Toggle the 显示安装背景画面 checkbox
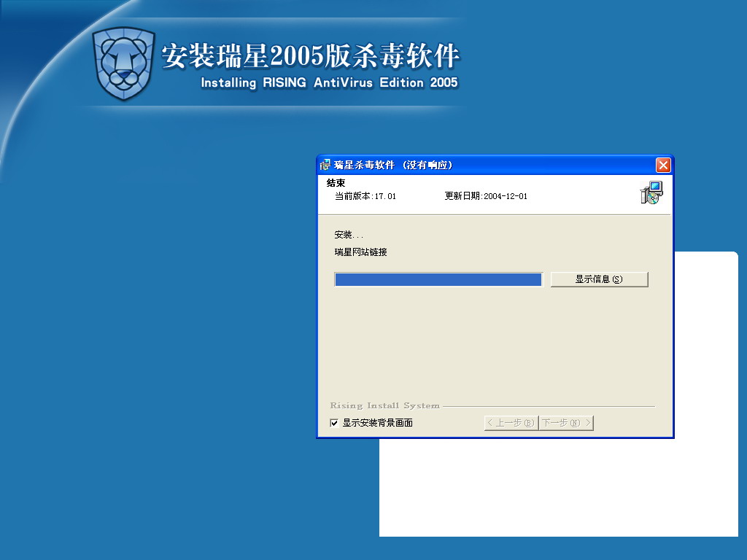The image size is (747, 560). click(x=334, y=423)
